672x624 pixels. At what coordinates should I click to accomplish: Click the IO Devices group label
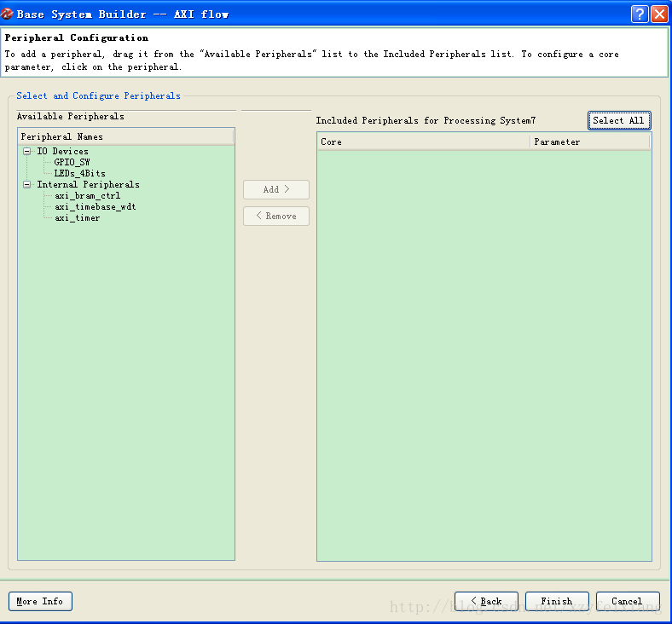pyautogui.click(x=62, y=151)
